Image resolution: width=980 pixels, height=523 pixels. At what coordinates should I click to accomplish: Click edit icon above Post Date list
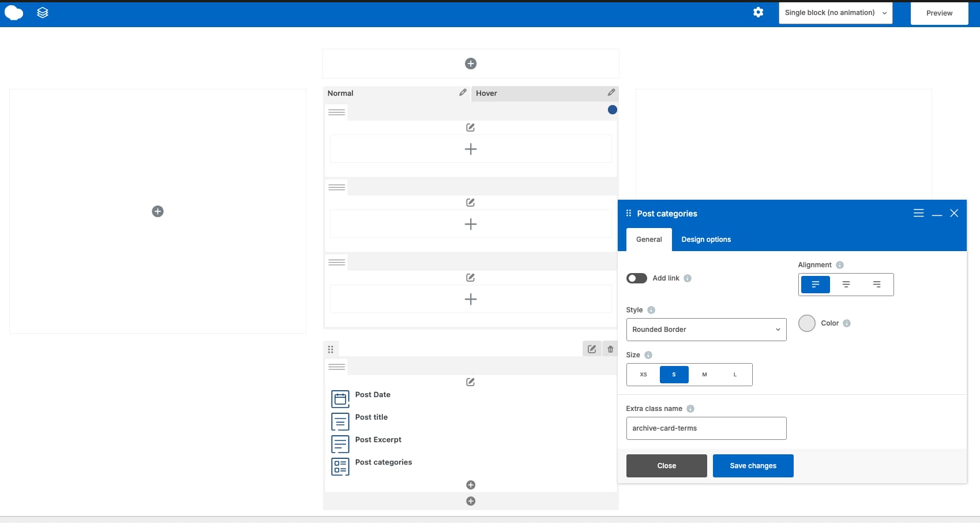[471, 382]
